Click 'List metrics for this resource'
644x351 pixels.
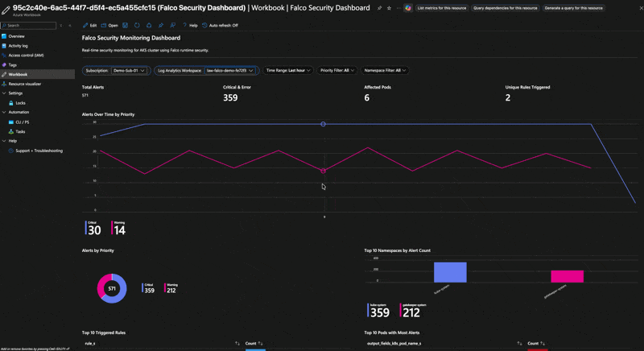click(x=441, y=8)
